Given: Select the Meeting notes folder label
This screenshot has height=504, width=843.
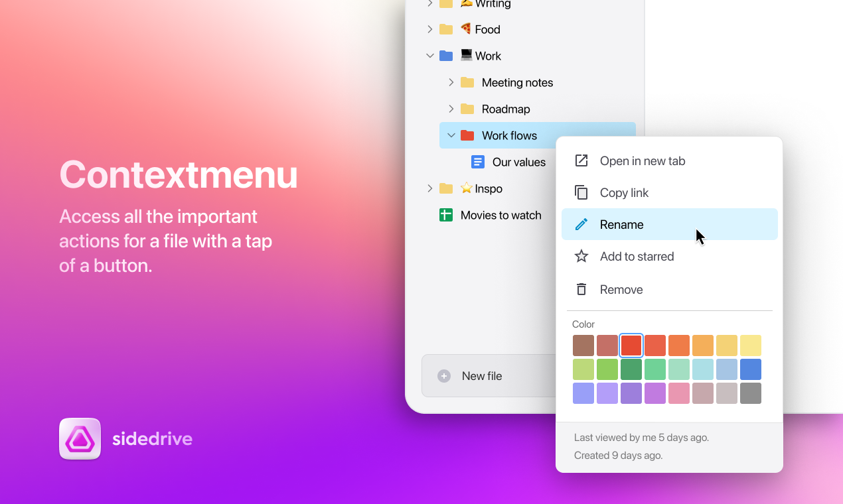Looking at the screenshot, I should (x=517, y=82).
